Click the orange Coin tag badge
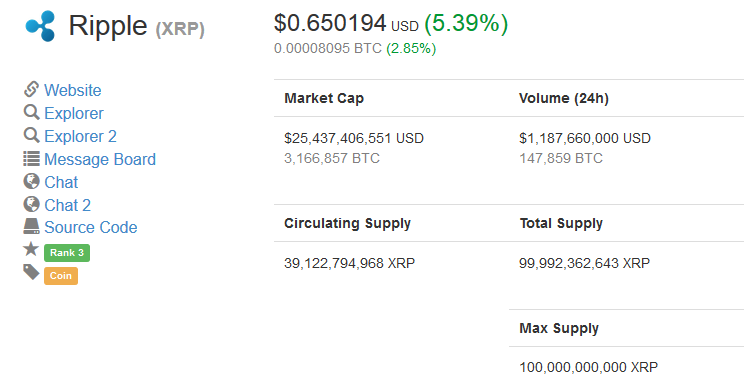Screen dimensions: 751x388 pyautogui.click(x=61, y=275)
